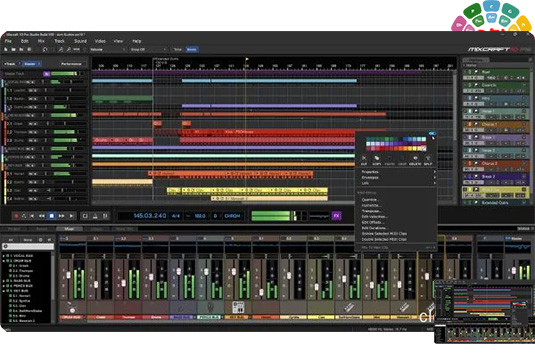Select Transpose... in the context menu
535x363 pixels.
(371, 211)
